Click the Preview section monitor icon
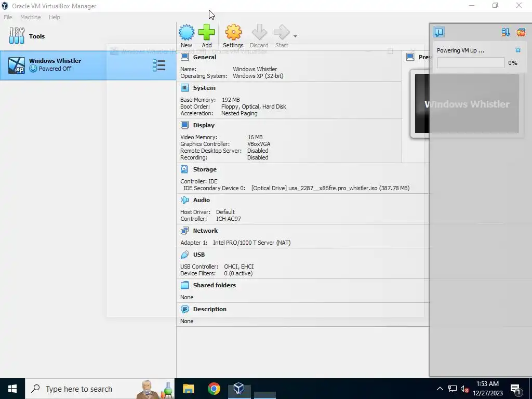This screenshot has height=399, width=532. 410,57
